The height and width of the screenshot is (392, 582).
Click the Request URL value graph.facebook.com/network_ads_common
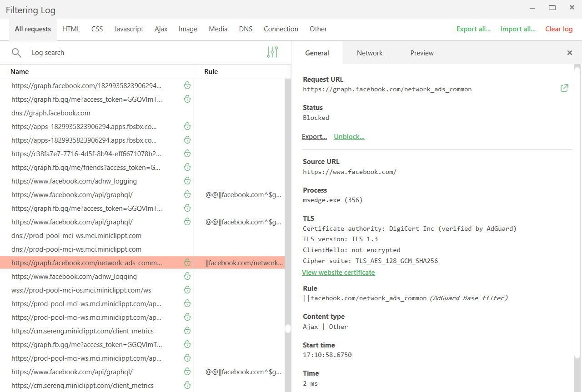point(387,89)
